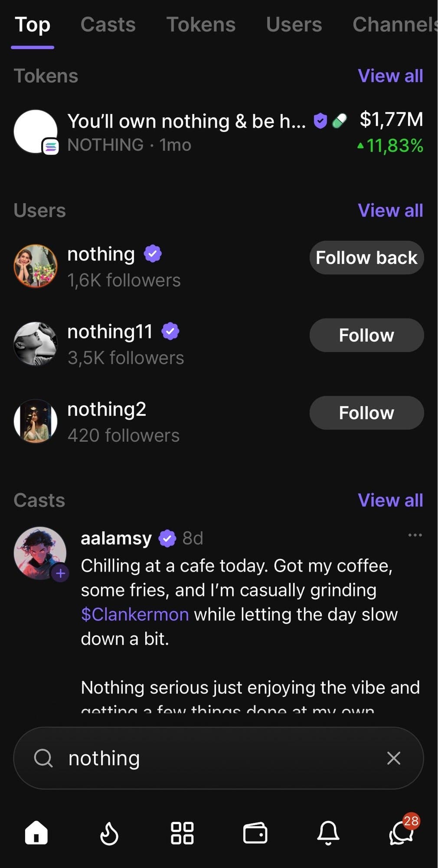Follow the user nothing2
The width and height of the screenshot is (438, 868).
click(x=366, y=413)
